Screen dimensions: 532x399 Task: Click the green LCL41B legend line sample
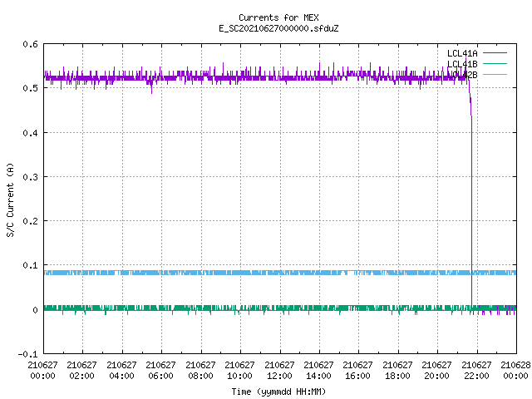coord(495,63)
